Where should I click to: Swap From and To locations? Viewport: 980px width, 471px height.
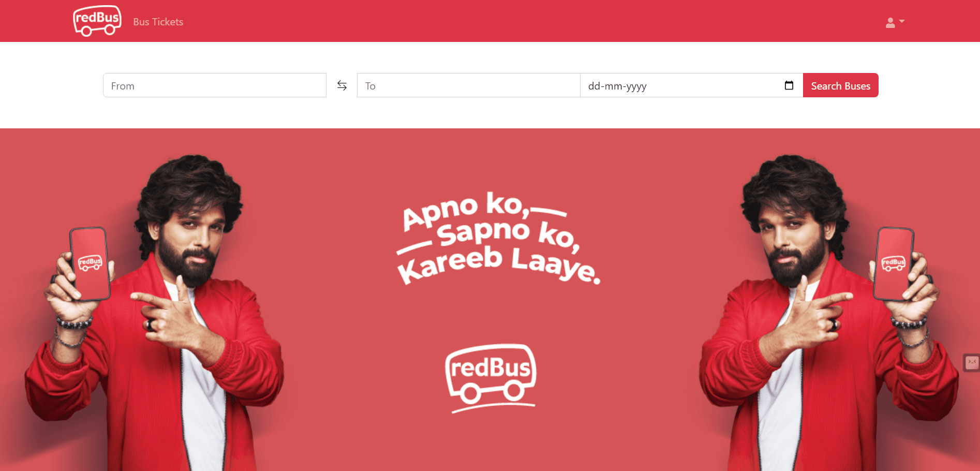click(x=342, y=85)
